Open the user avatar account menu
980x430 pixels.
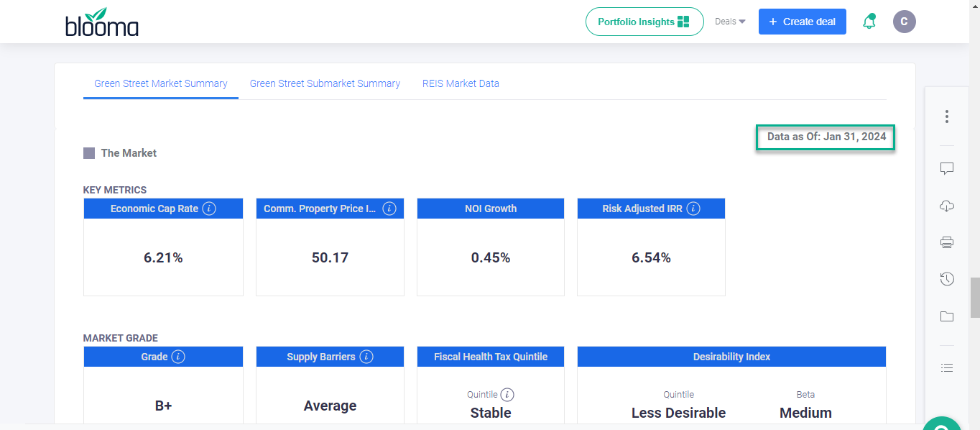(x=904, y=22)
